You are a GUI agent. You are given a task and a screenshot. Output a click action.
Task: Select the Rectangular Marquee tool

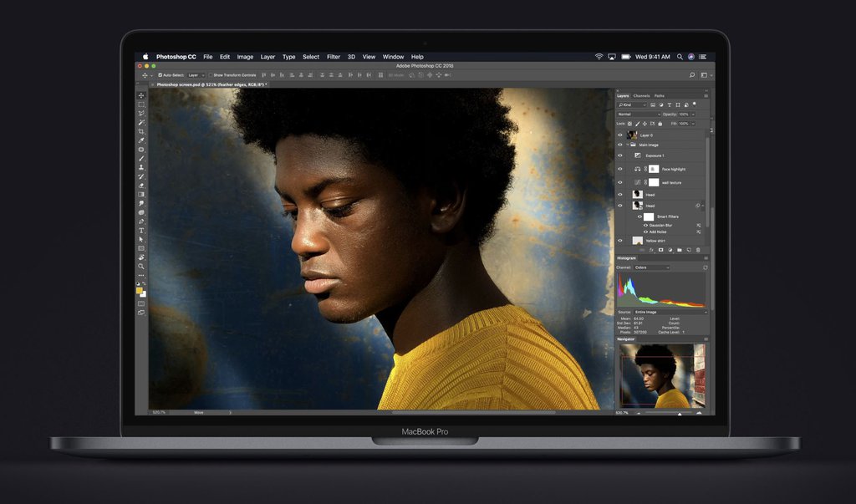[x=141, y=104]
